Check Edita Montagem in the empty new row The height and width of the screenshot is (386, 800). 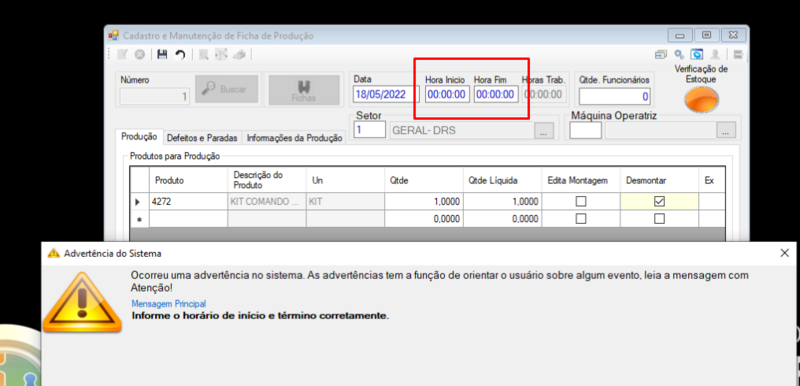point(581,219)
